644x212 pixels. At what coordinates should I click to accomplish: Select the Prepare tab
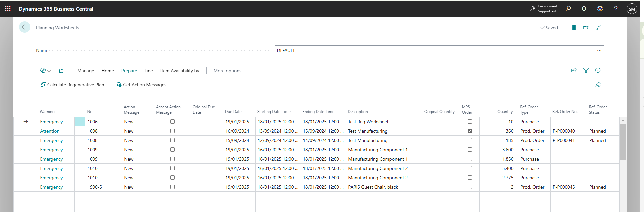click(x=129, y=71)
